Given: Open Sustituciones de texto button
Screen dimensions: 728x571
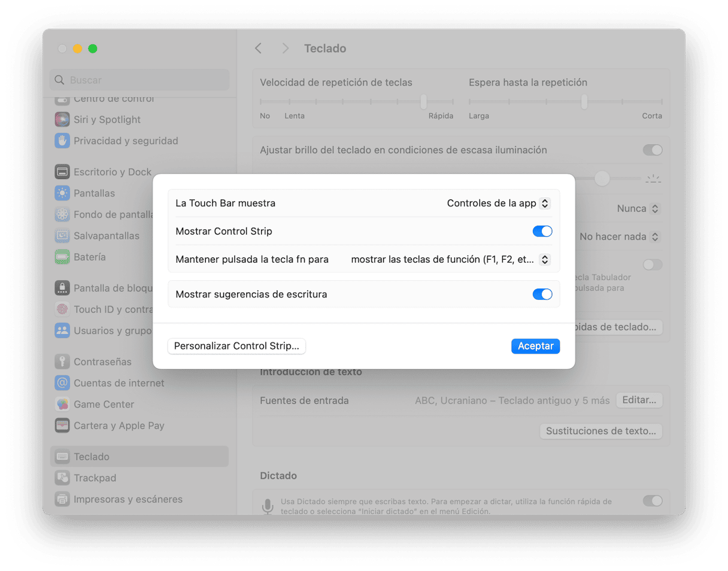Looking at the screenshot, I should (601, 431).
